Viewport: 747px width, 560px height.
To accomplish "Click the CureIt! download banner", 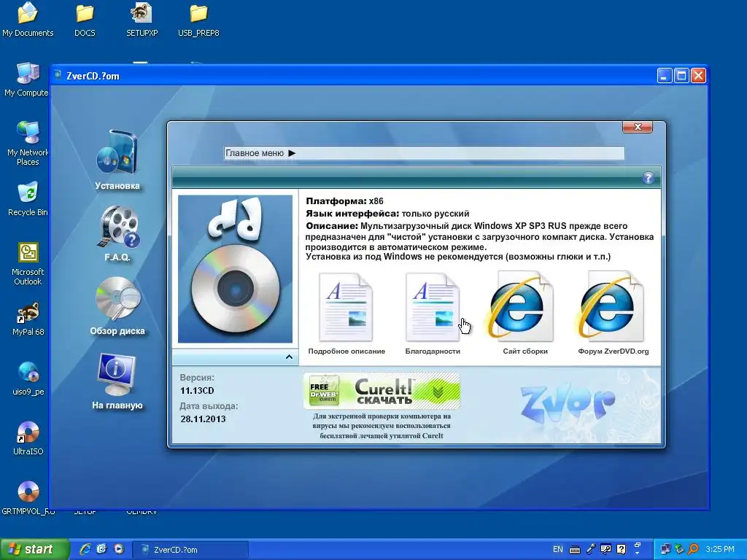I will tap(382, 391).
